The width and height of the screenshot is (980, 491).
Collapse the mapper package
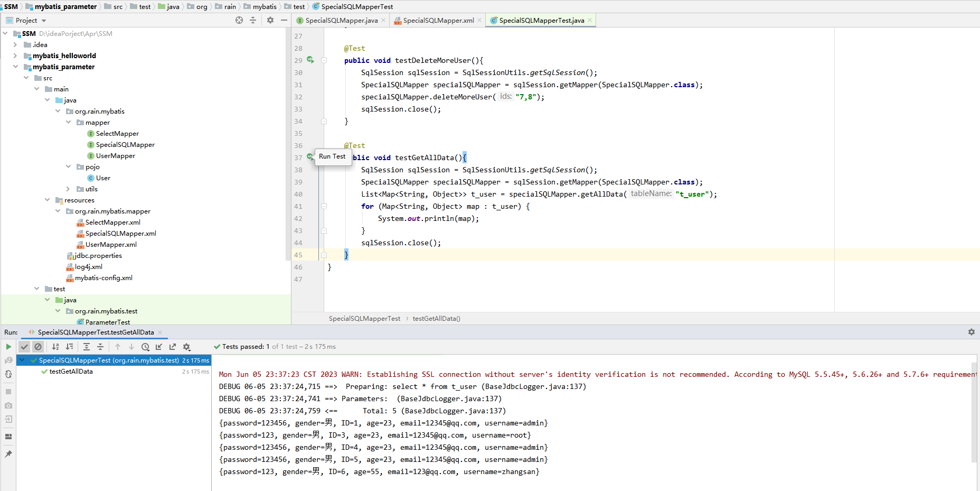tap(68, 122)
